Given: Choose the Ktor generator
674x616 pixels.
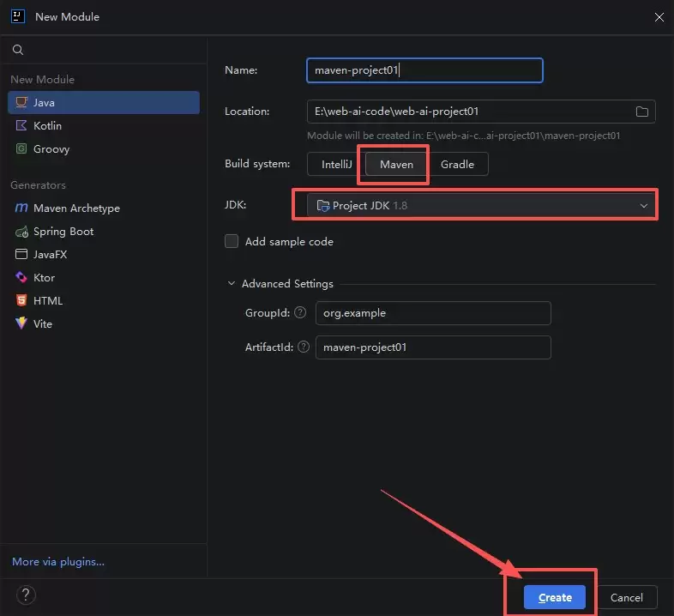Looking at the screenshot, I should pos(104,277).
